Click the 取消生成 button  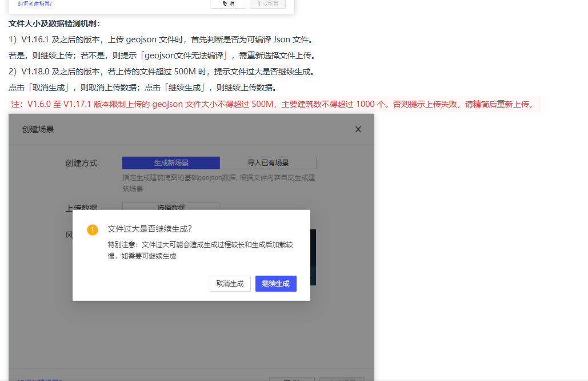230,283
